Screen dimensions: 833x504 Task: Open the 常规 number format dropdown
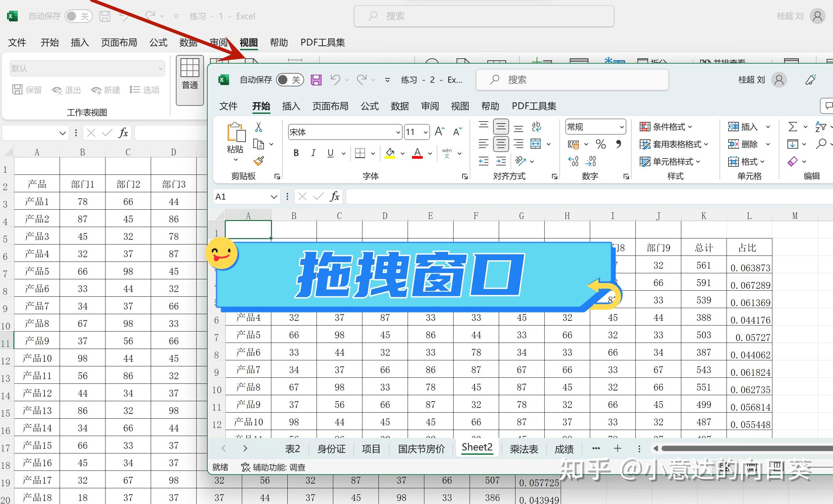(x=621, y=127)
